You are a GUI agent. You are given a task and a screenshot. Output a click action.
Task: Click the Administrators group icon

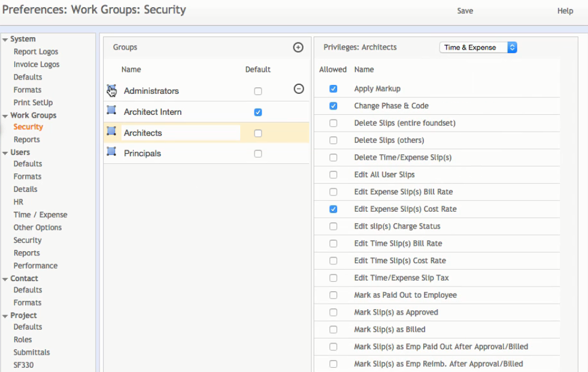(111, 90)
